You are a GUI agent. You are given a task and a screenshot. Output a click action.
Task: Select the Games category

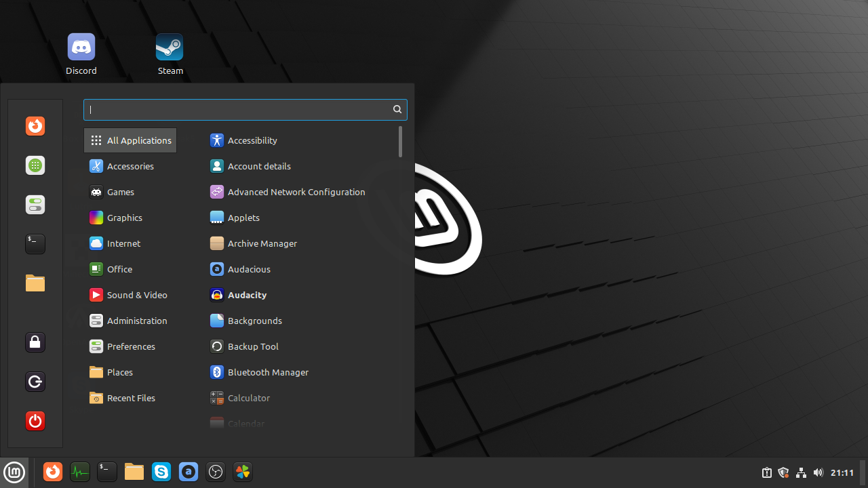130,192
